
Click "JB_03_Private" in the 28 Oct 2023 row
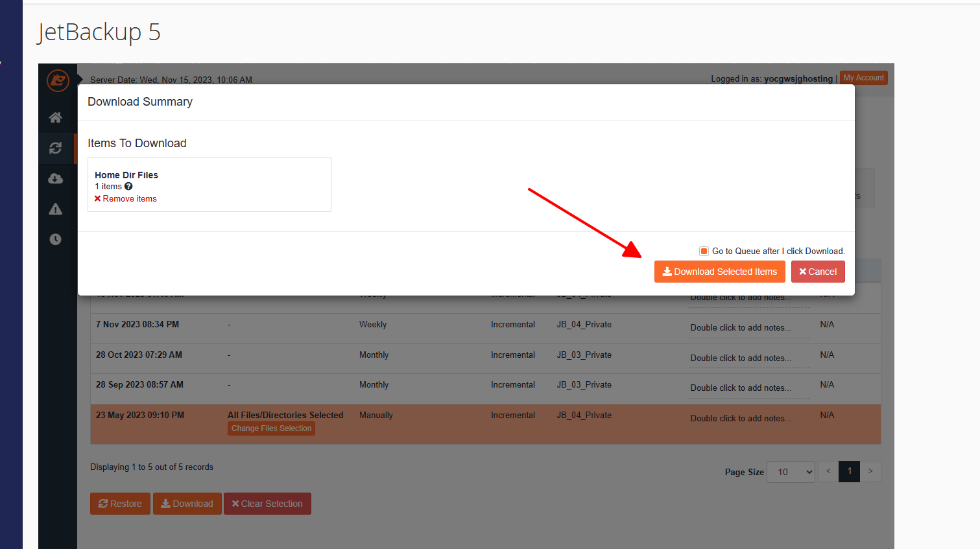[x=584, y=355]
